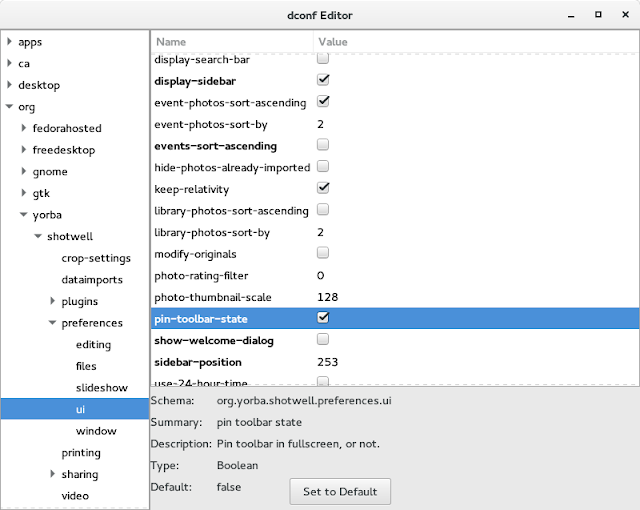Select the window tree item
640x510 pixels.
coord(96,431)
